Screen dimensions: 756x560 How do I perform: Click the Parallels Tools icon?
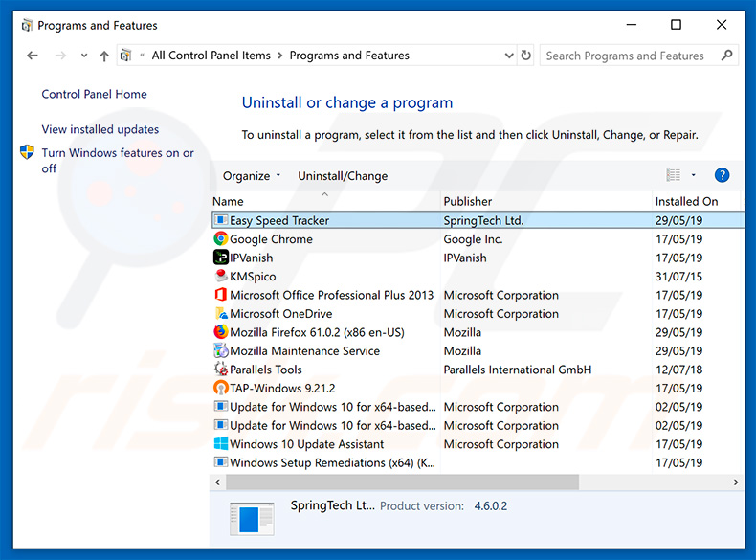pos(221,370)
